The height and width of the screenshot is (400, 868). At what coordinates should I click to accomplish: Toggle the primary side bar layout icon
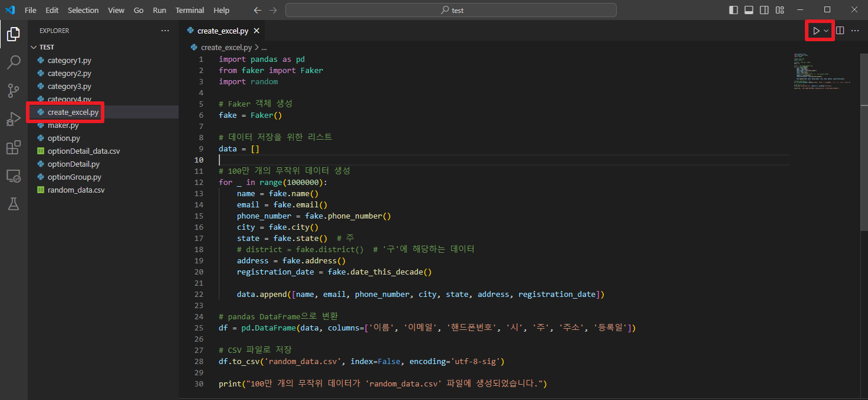(x=734, y=10)
